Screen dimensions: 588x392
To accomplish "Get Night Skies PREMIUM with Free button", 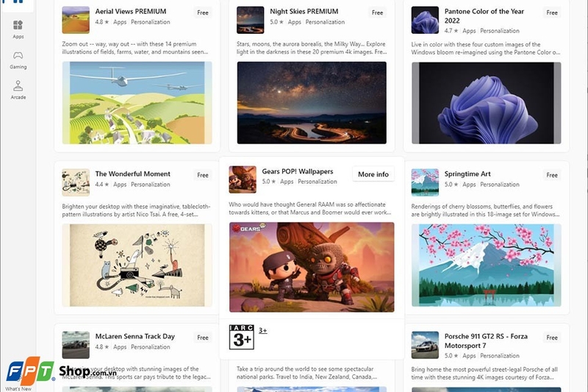I will pos(377,13).
